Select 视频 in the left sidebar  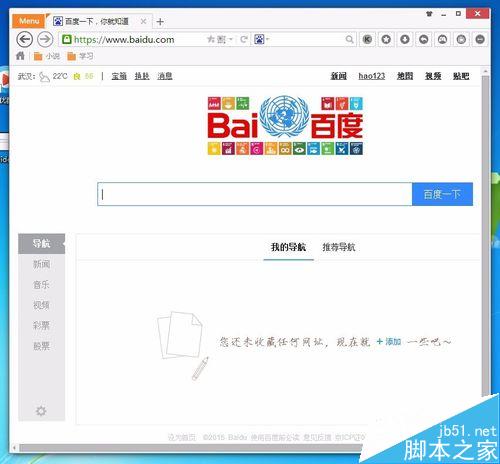41,305
